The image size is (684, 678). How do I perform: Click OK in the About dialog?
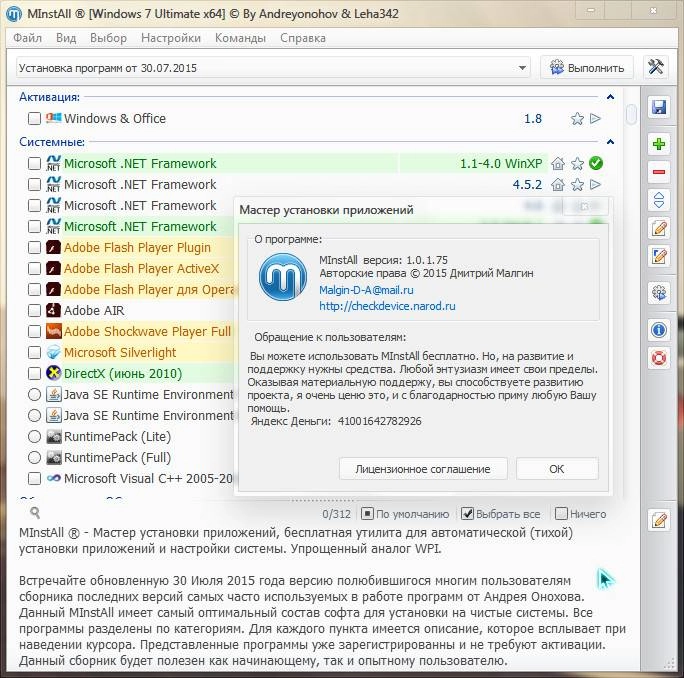coord(557,469)
